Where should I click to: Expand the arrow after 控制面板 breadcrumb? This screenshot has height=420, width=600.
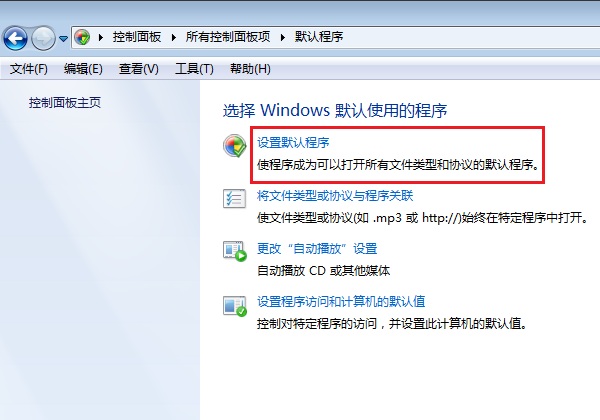pos(174,37)
